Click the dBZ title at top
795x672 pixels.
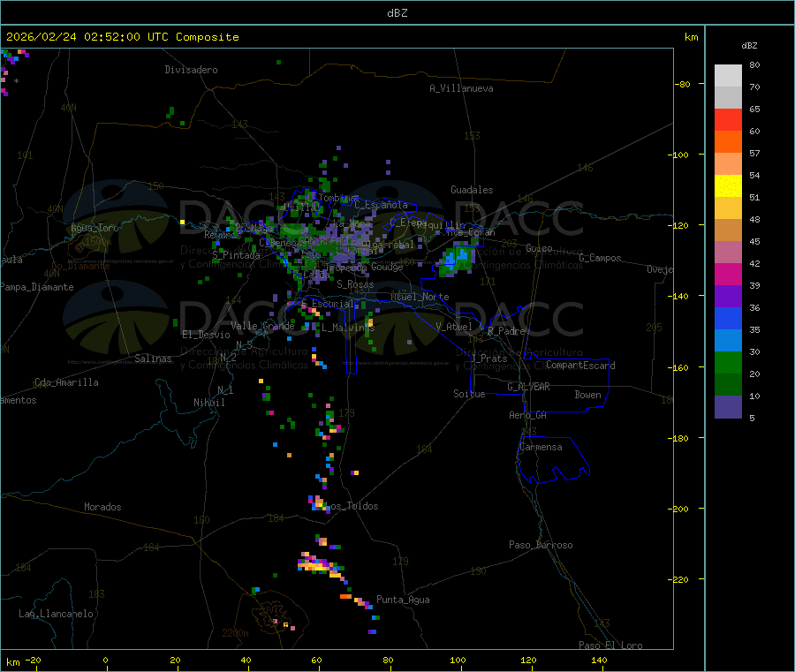[397, 13]
